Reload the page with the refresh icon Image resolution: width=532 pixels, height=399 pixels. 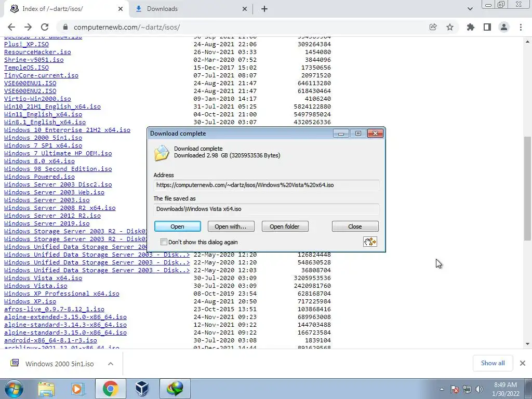point(45,27)
